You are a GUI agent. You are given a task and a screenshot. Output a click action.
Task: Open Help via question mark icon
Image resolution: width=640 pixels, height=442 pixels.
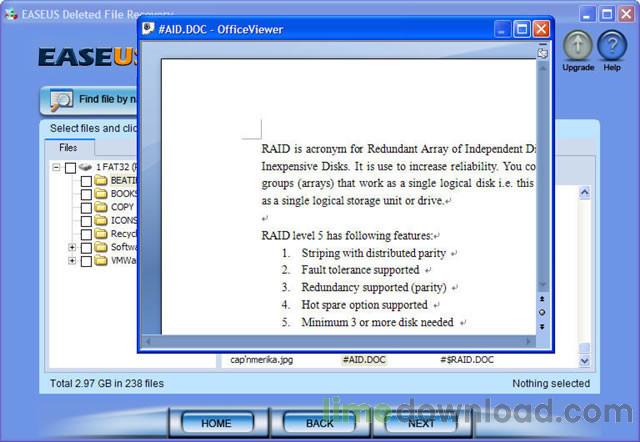click(612, 46)
